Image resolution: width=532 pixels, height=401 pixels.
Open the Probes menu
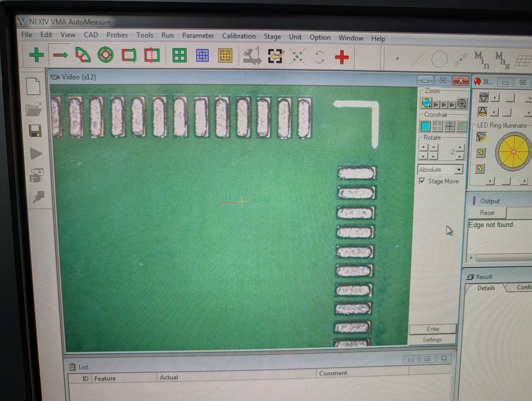point(117,35)
